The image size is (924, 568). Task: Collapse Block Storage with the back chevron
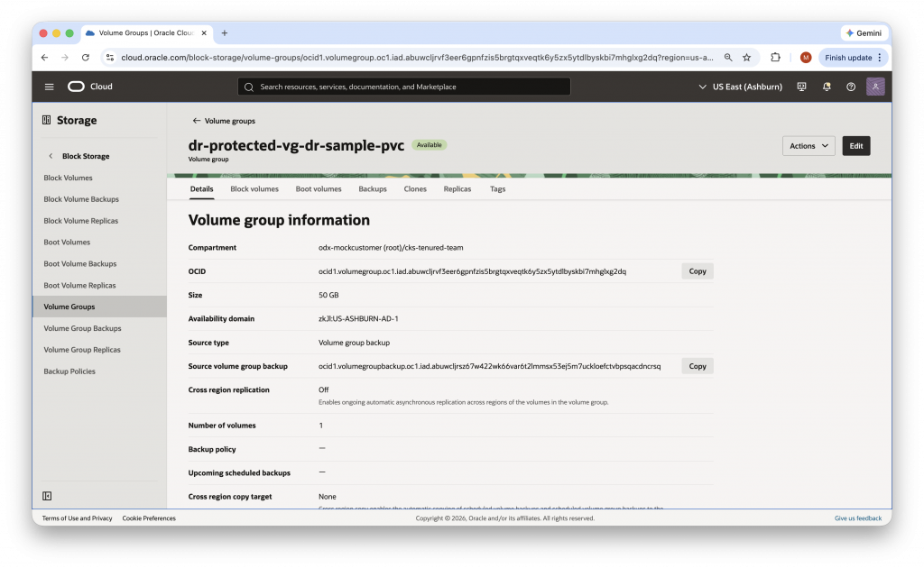(51, 155)
